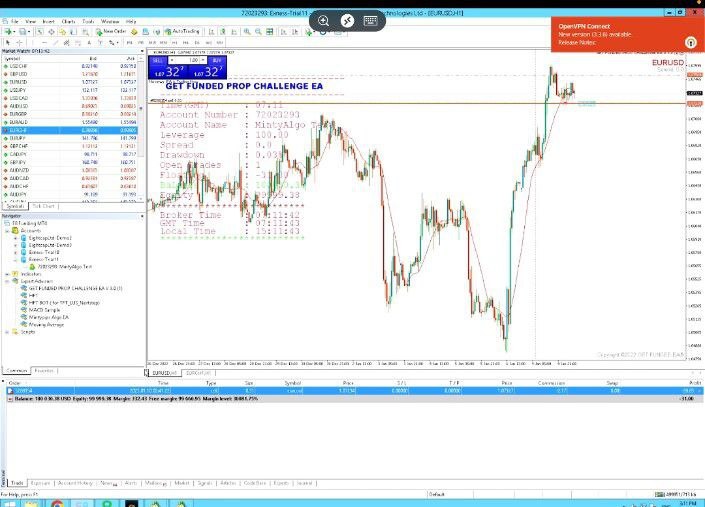The image size is (705, 507).
Task: Click the line chart type icon
Action: (234, 31)
